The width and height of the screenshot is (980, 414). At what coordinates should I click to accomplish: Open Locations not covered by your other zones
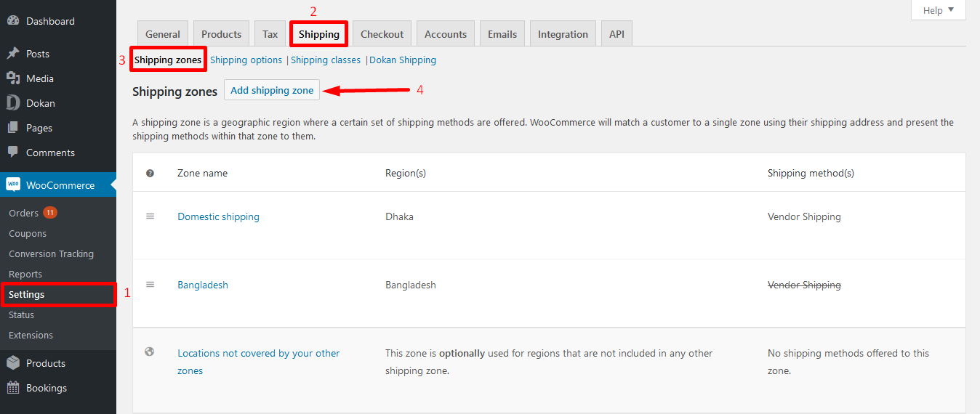click(259, 362)
